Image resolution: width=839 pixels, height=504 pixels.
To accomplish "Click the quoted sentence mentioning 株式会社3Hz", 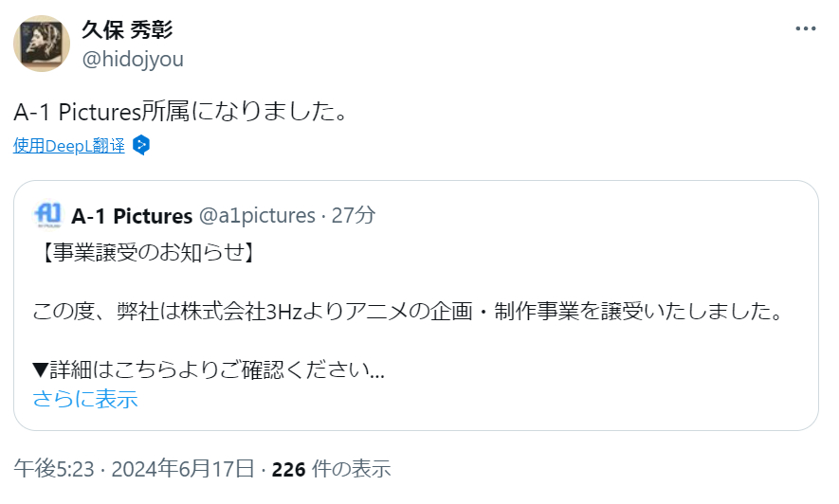I will click(406, 312).
